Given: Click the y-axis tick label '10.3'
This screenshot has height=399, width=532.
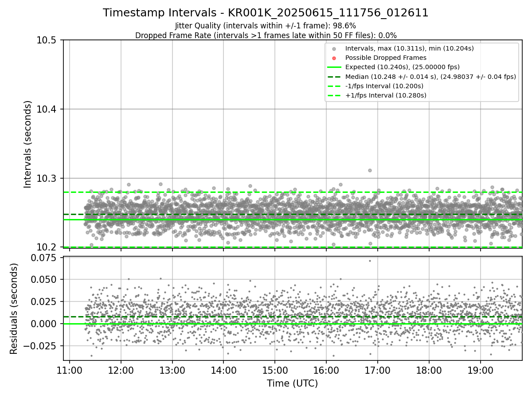Looking at the screenshot, I should (47, 178).
